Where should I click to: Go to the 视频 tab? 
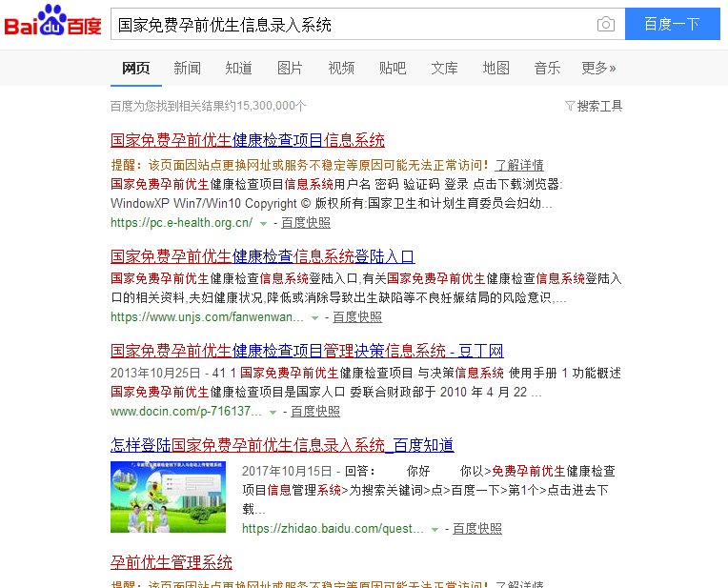point(341,69)
